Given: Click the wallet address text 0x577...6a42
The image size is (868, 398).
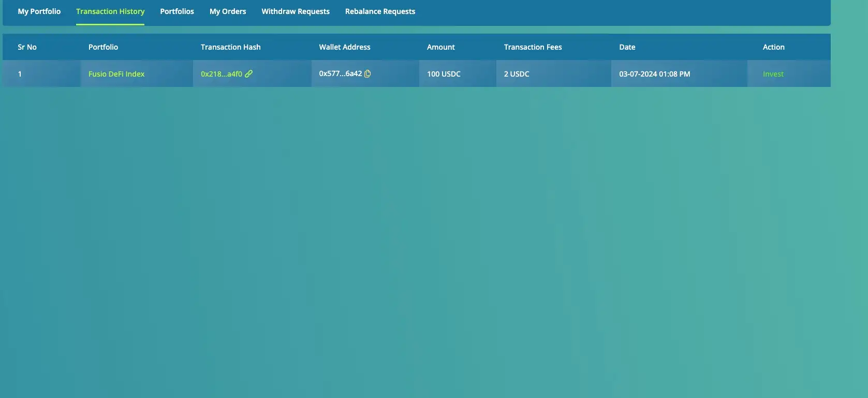Looking at the screenshot, I should pyautogui.click(x=340, y=73).
